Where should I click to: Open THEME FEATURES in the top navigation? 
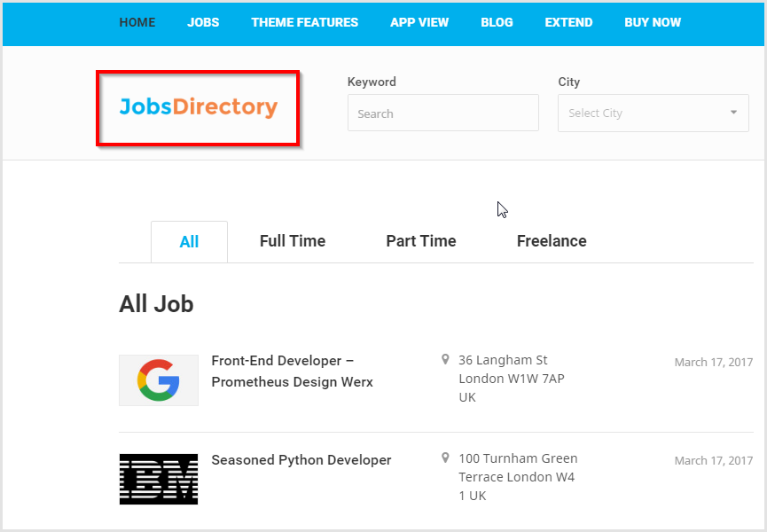point(305,22)
